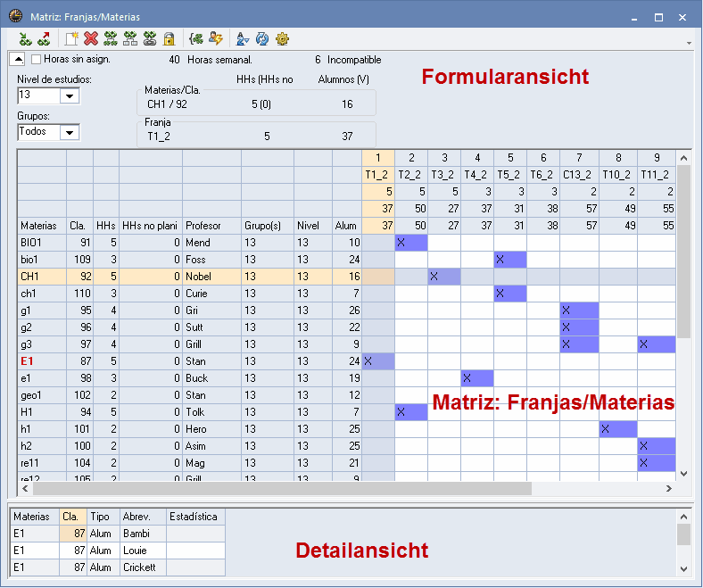703x588 pixels.
Task: Click the Abrev. header in detail view
Action: (x=143, y=517)
